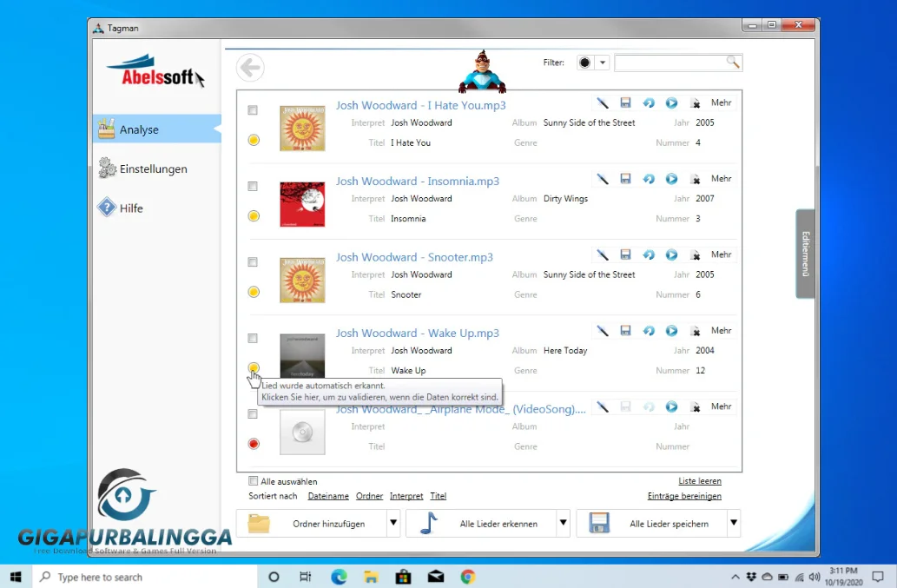Remove Wake Up.mp3 from list
Image resolution: width=897 pixels, height=588 pixels.
695,331
